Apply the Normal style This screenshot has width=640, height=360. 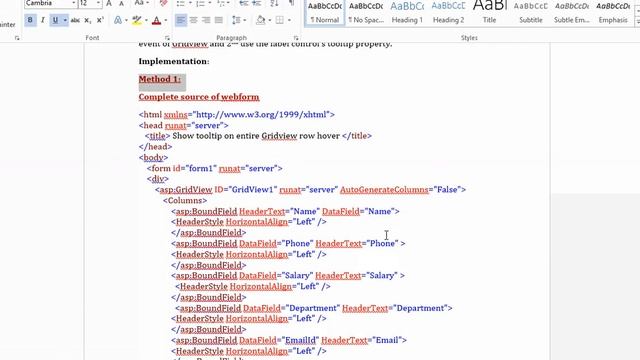(x=325, y=13)
